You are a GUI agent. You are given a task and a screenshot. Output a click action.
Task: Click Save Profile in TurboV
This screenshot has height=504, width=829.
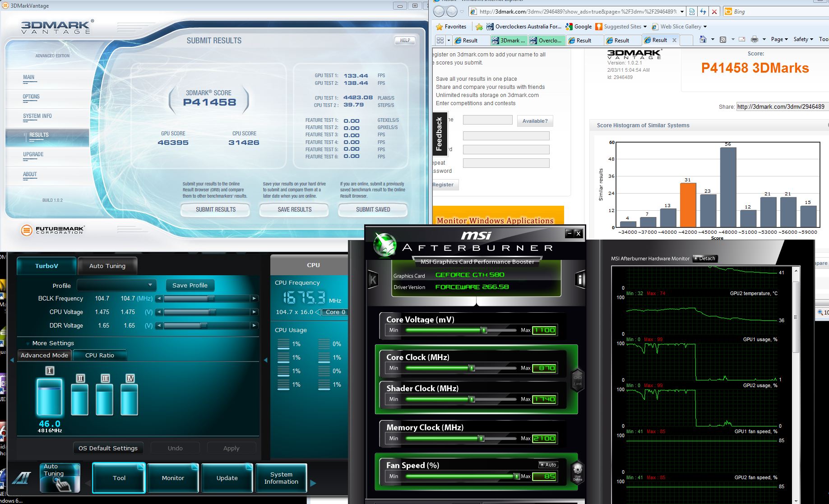tap(190, 285)
